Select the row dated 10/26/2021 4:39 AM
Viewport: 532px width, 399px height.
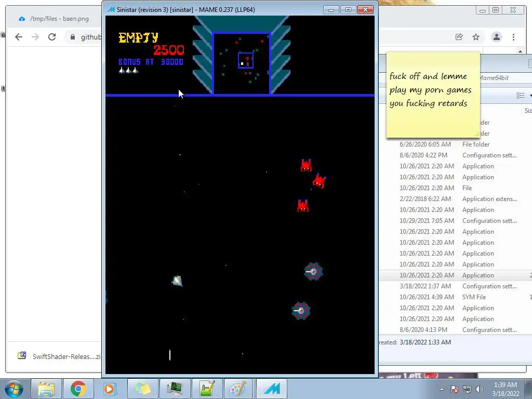coord(456,297)
